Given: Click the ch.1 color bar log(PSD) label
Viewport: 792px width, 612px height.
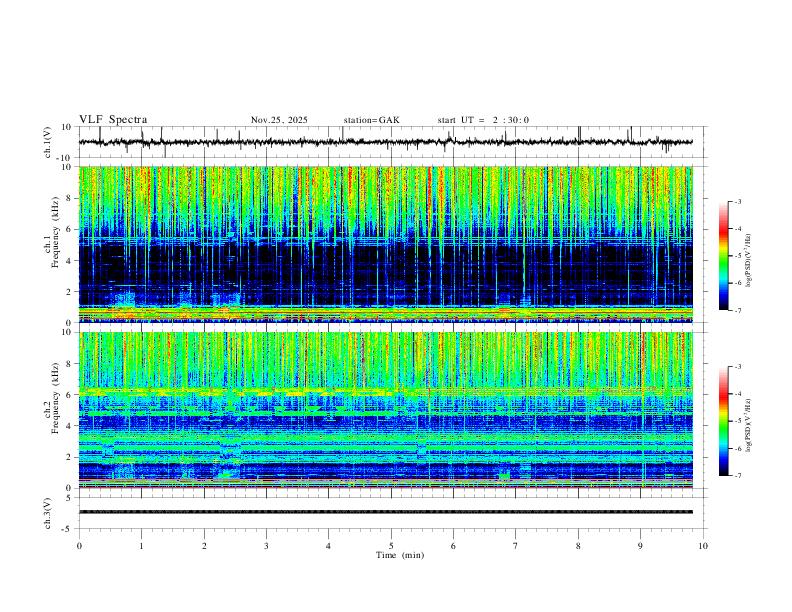Looking at the screenshot, I should [x=748, y=261].
